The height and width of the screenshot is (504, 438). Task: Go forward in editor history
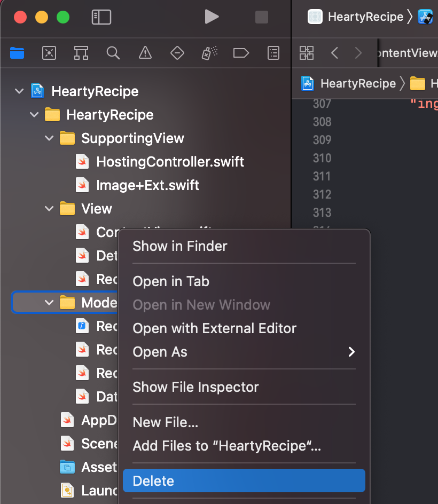pos(358,53)
